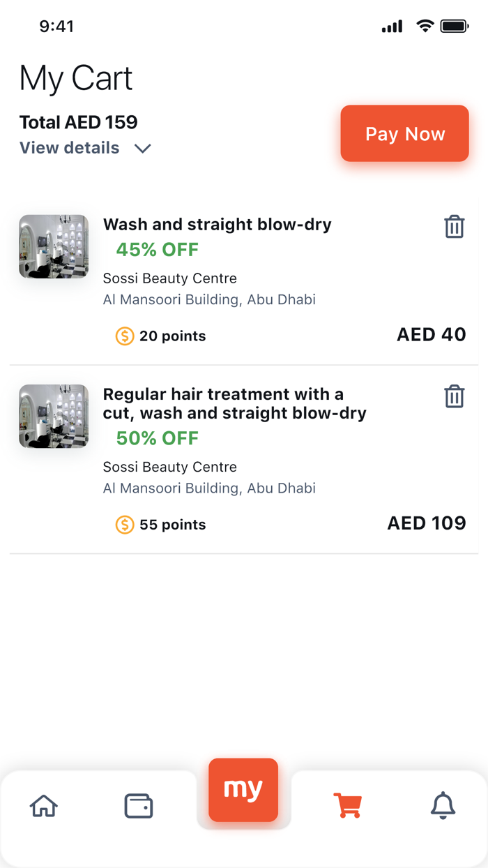This screenshot has width=488, height=868.
Task: Open the wallet icon in bottom bar
Action: pos(138,806)
